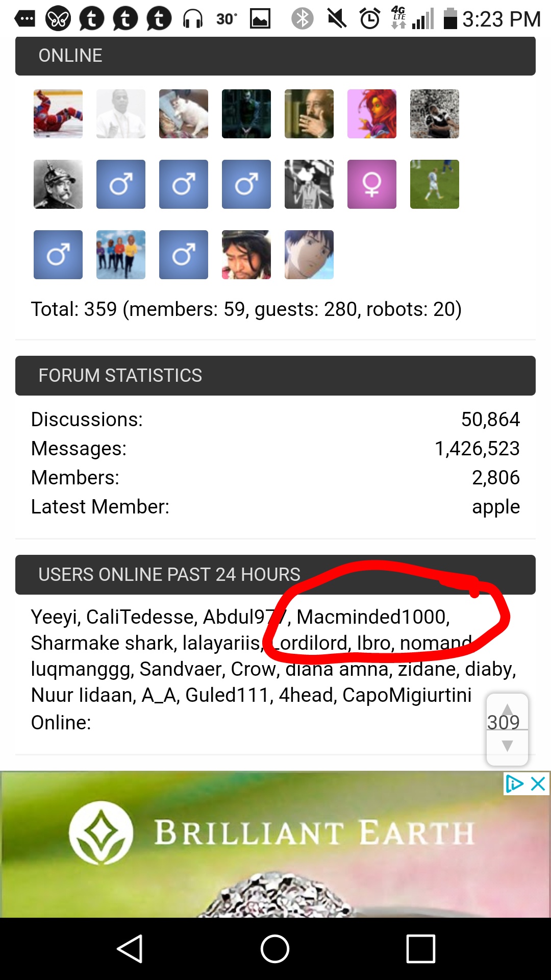Viewport: 551px width, 980px height.
Task: Tap the spiked helmet portrait avatar
Action: (x=58, y=184)
